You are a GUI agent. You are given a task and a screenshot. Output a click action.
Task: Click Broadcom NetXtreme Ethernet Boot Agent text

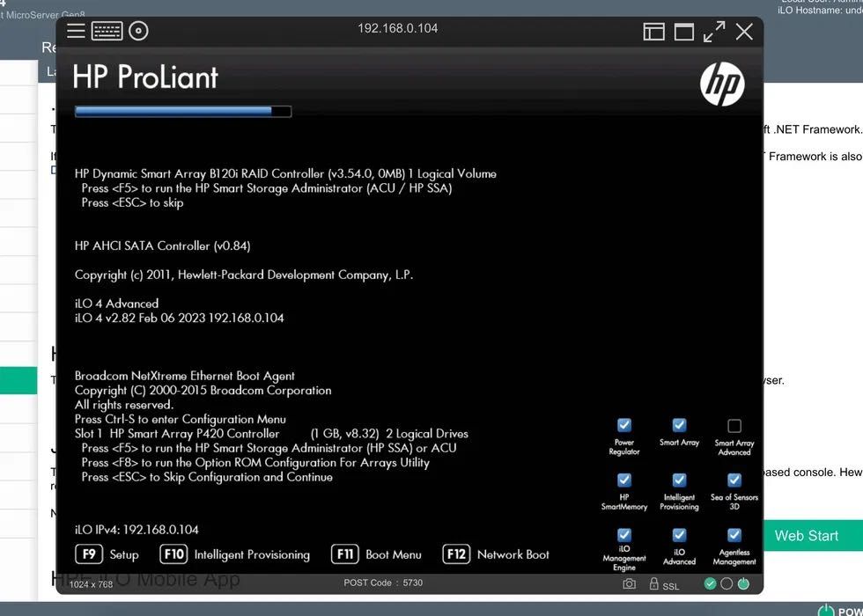(x=184, y=377)
